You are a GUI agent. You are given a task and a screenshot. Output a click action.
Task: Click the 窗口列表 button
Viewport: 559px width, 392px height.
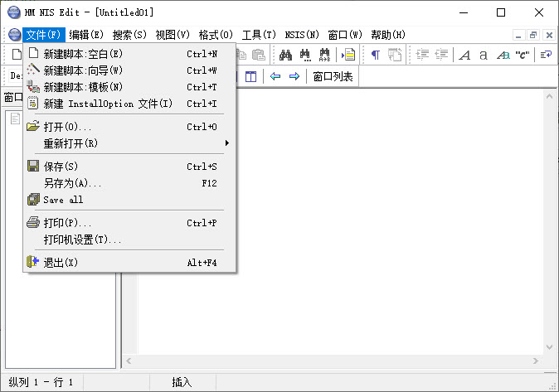click(333, 76)
